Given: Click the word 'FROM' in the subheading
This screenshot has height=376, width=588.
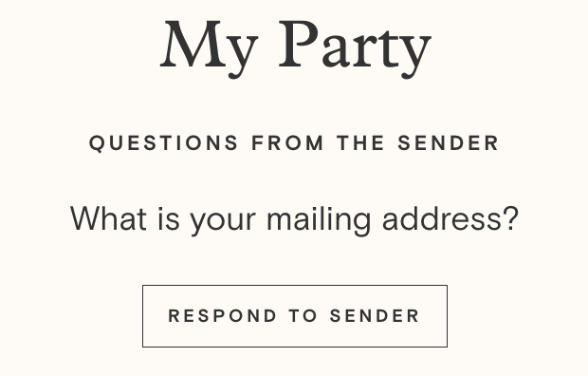Looking at the screenshot, I should coord(287,143).
